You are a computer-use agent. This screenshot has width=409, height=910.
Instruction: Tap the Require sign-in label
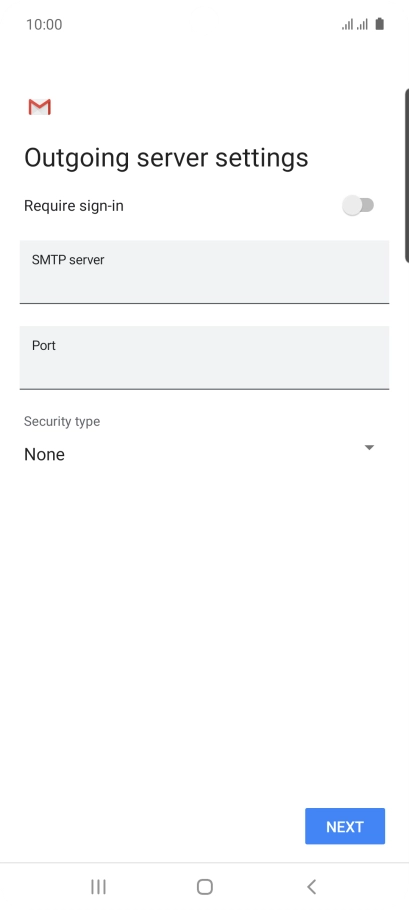[x=74, y=206]
